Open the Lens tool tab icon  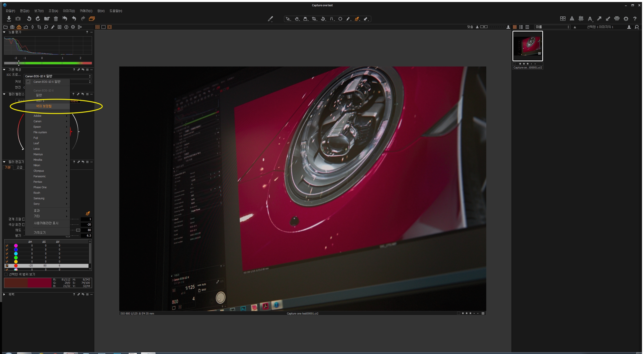click(32, 27)
